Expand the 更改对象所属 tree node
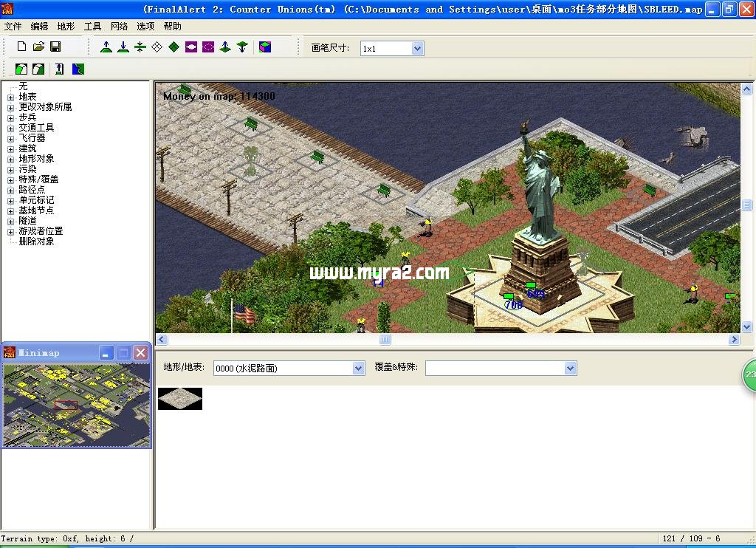This screenshot has height=548, width=756. (10, 108)
